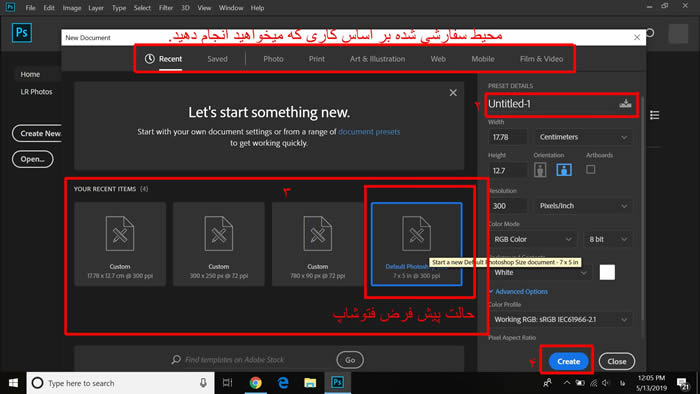Click the clock icon on Recent tab
Screen dimensions: 700x394
click(x=150, y=59)
